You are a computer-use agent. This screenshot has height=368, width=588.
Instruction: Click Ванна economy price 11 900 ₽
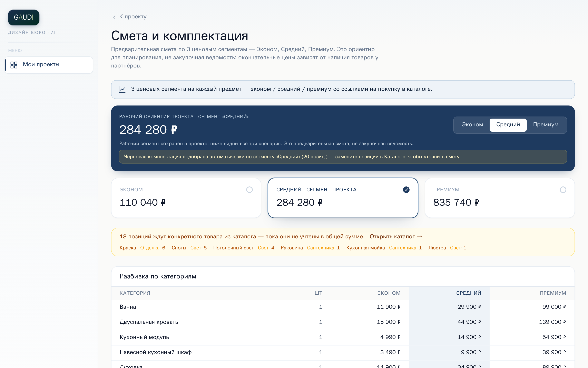click(x=389, y=307)
